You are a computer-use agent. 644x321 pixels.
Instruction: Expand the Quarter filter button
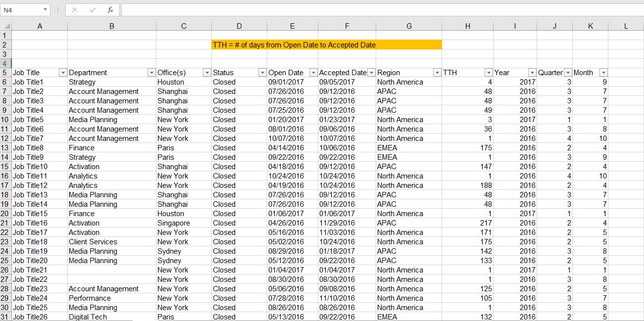click(x=568, y=73)
